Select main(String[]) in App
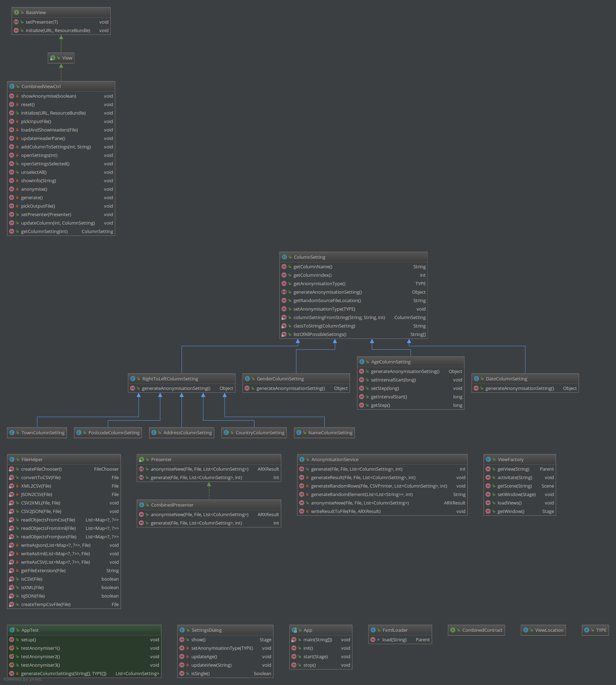 [321, 640]
